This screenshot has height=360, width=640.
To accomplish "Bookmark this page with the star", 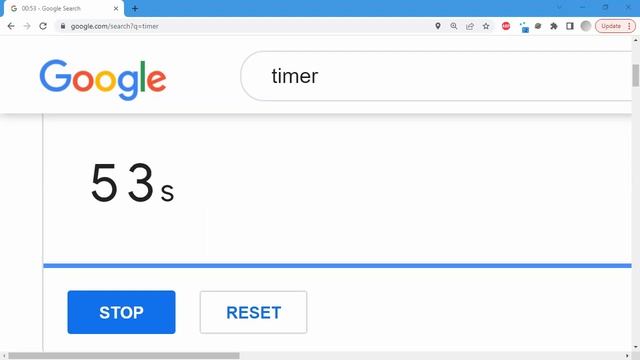I will [486, 26].
